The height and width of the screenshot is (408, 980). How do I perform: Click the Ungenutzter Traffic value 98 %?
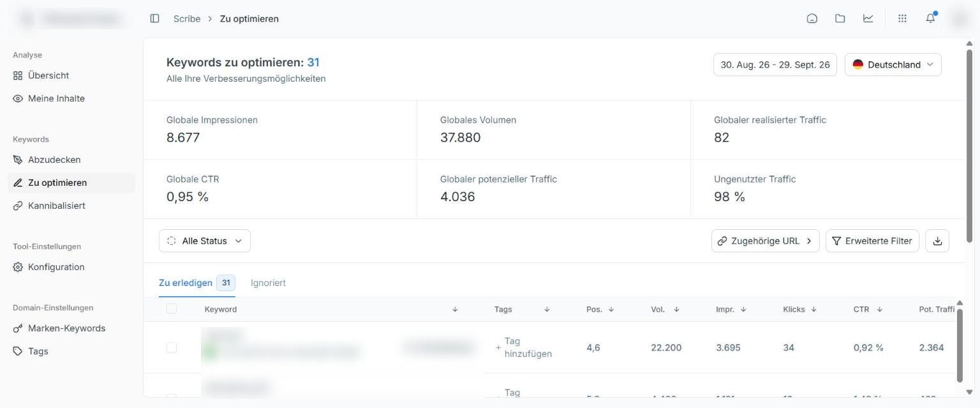point(729,197)
